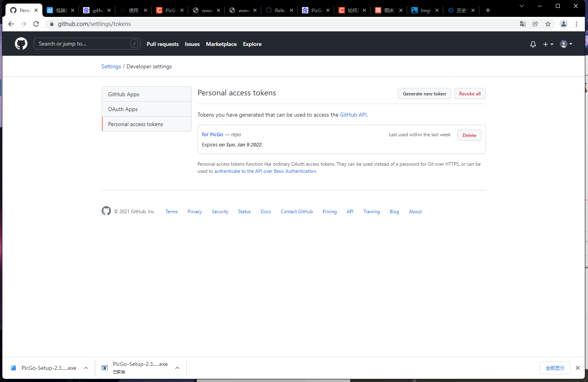Click the translate page icon in address bar

[x=523, y=24]
